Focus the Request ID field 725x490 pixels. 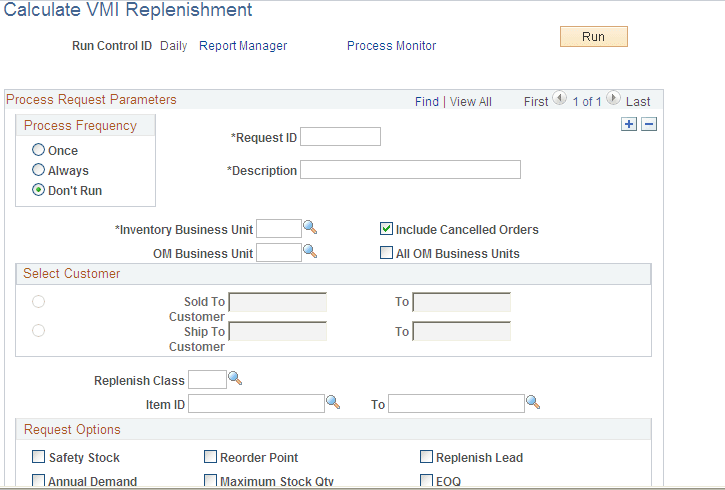tap(340, 137)
